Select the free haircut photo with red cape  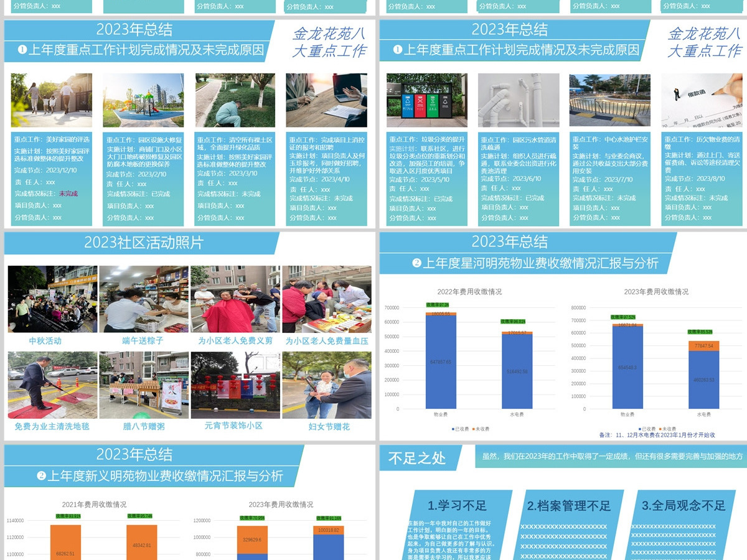(x=235, y=299)
